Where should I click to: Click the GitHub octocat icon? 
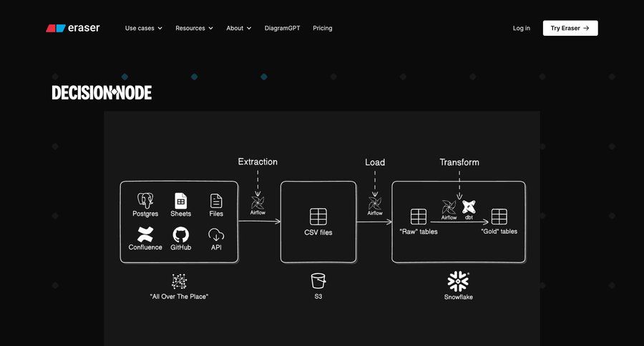pos(181,234)
